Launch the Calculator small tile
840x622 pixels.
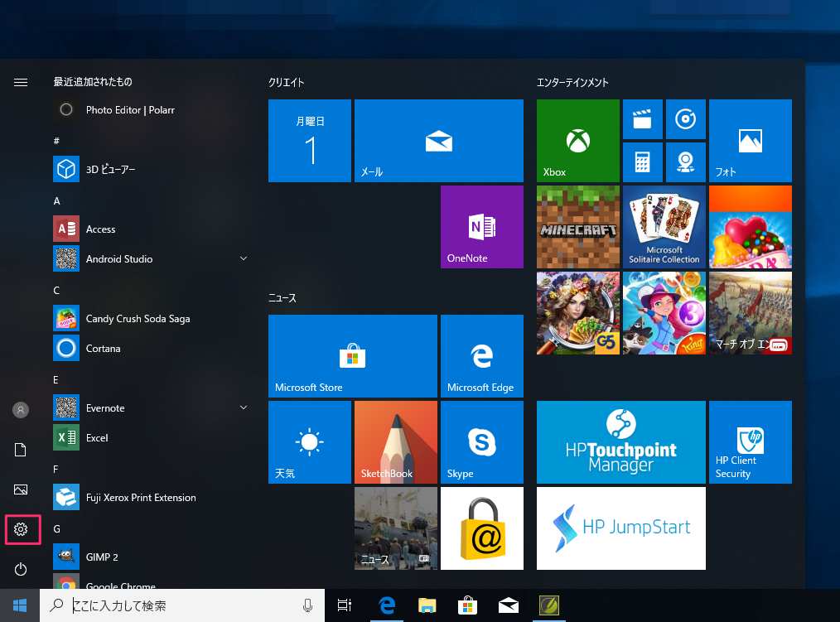pos(642,162)
